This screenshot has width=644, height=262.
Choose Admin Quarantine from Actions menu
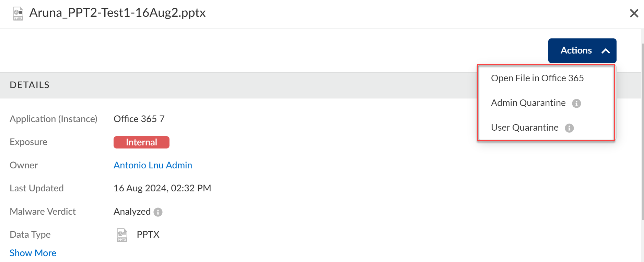(x=528, y=103)
